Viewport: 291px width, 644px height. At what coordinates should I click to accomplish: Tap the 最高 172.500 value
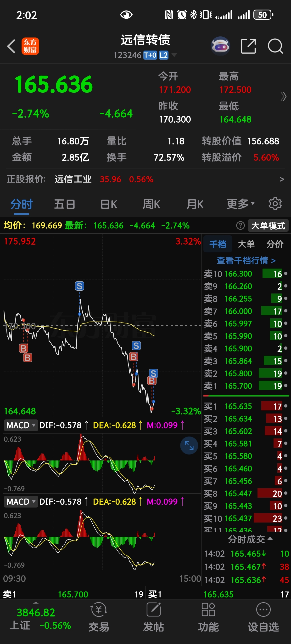235,90
